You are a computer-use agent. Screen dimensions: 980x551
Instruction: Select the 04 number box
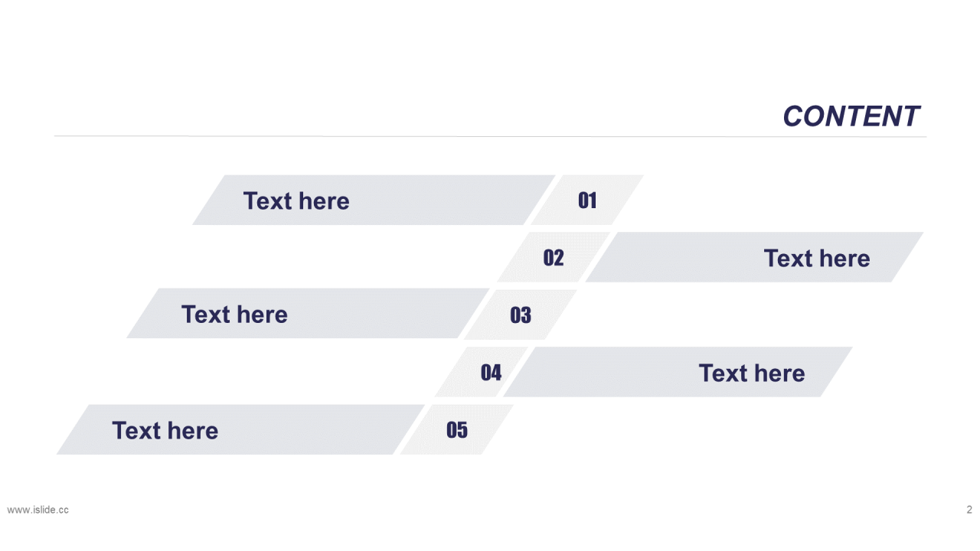point(491,372)
